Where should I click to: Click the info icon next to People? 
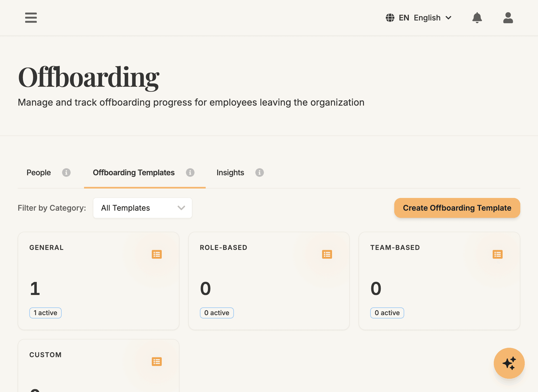pyautogui.click(x=66, y=173)
